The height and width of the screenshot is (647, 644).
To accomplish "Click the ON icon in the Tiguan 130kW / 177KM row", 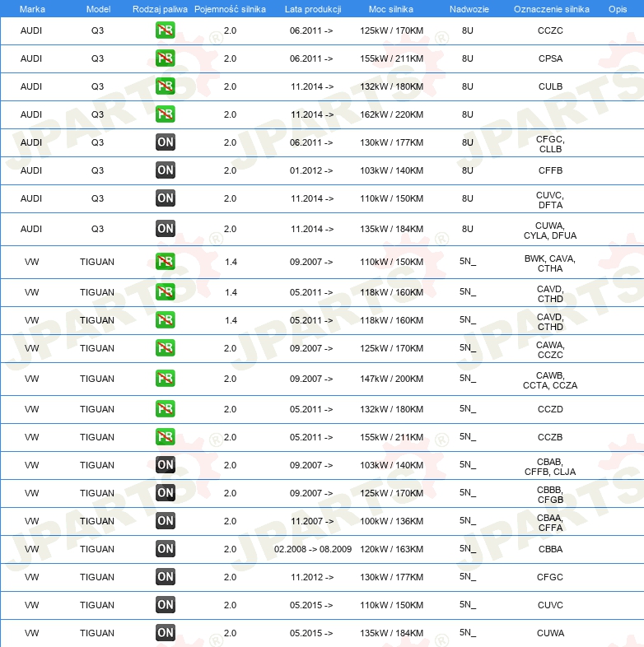I will [x=166, y=577].
